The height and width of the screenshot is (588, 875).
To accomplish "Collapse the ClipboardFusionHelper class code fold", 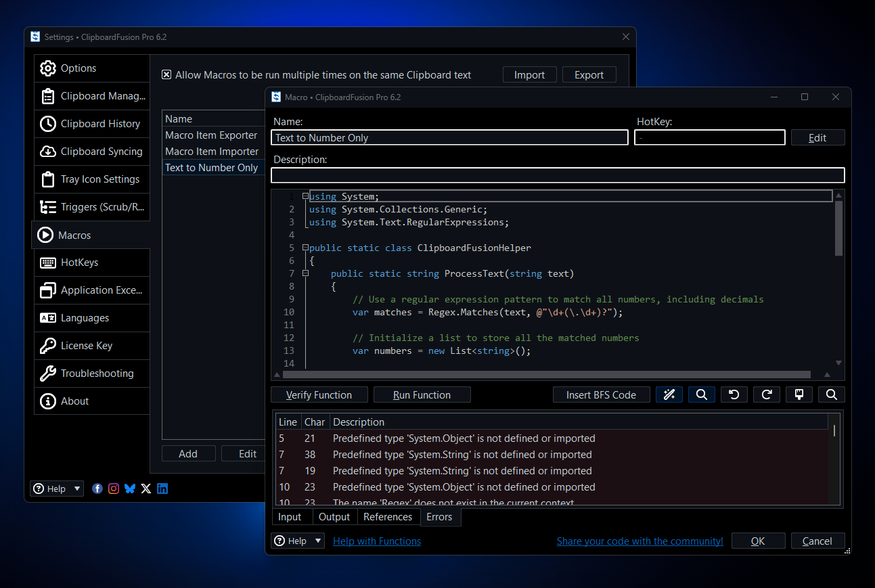I will click(305, 248).
